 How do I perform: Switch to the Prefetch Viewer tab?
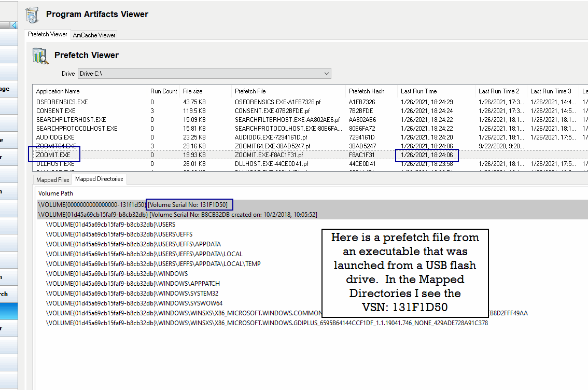click(x=48, y=34)
